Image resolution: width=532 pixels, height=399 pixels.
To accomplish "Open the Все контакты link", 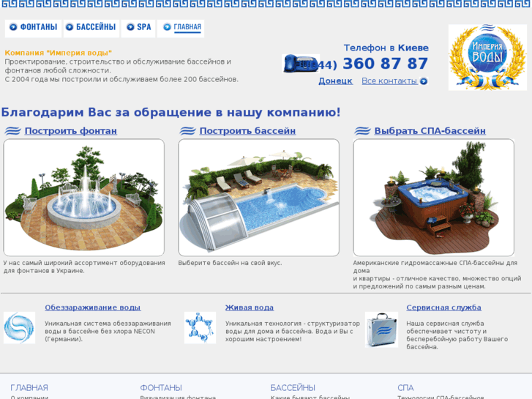I will [389, 81].
